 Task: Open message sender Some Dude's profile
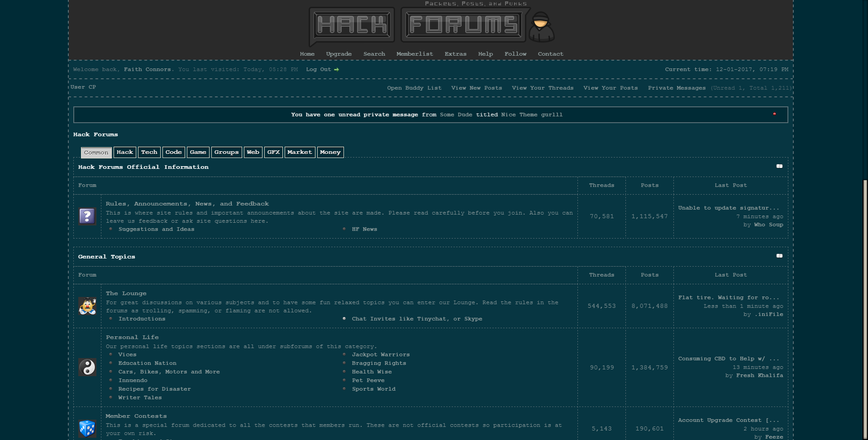click(456, 115)
